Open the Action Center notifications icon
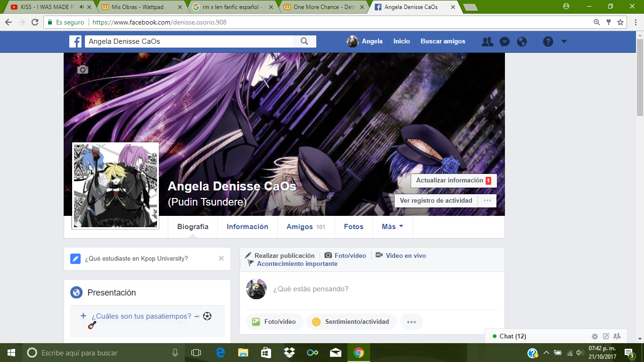The image size is (644, 362). click(629, 353)
